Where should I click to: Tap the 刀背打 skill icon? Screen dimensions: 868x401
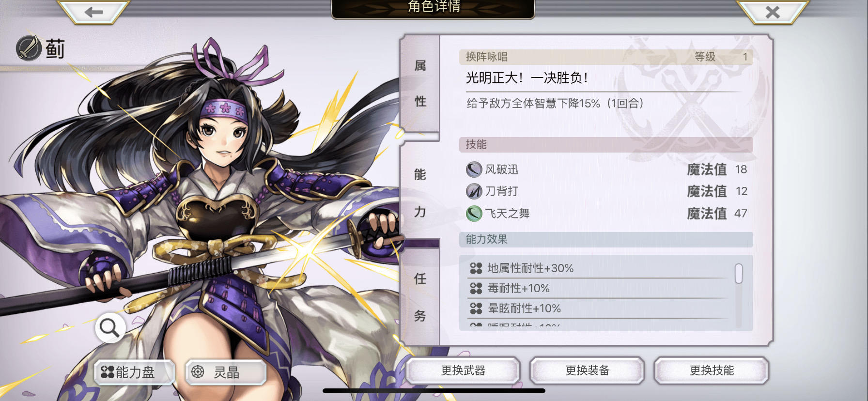click(474, 191)
